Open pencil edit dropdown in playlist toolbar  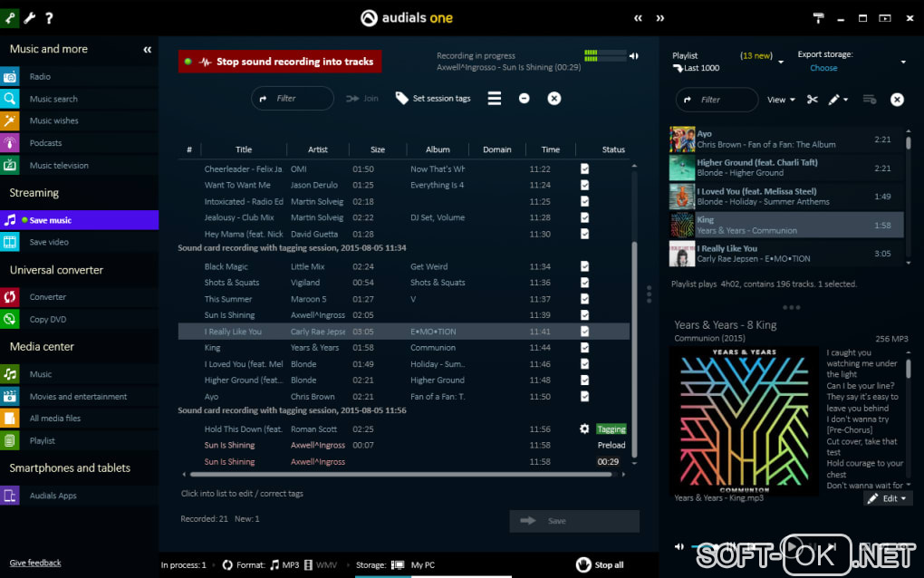838,100
